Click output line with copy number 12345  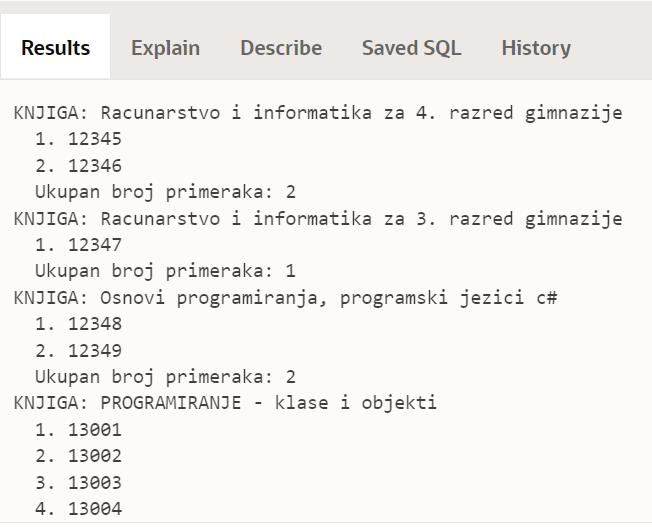click(78, 139)
